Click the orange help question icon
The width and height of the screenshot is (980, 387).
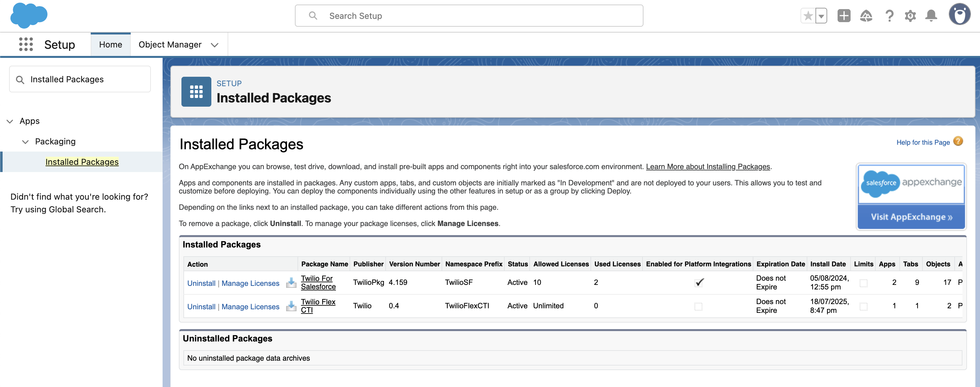point(958,141)
